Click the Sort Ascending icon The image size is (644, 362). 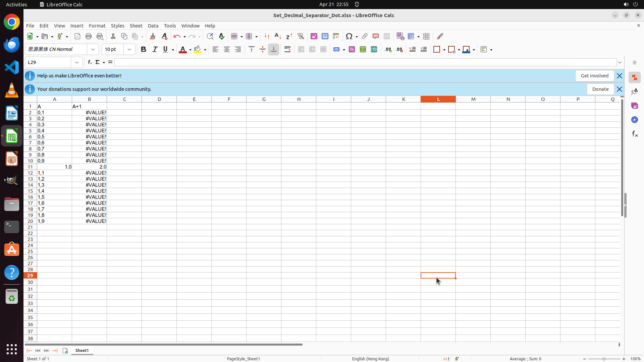[278, 36]
